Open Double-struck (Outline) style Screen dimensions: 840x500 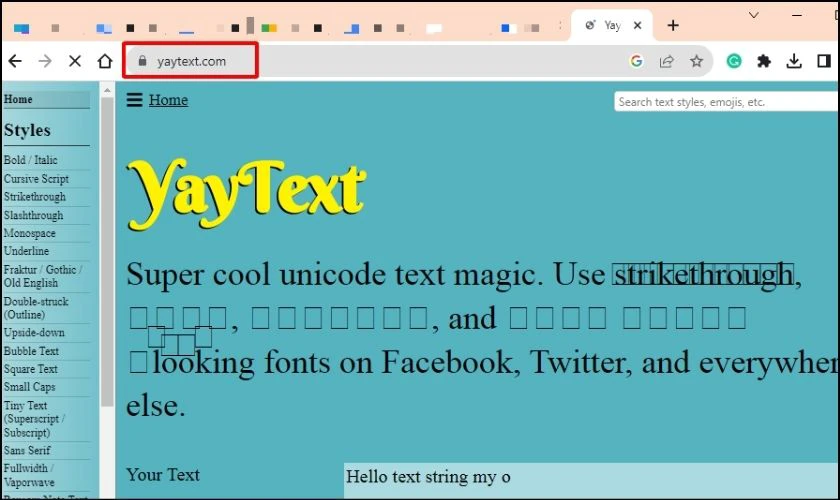pyautogui.click(x=36, y=308)
